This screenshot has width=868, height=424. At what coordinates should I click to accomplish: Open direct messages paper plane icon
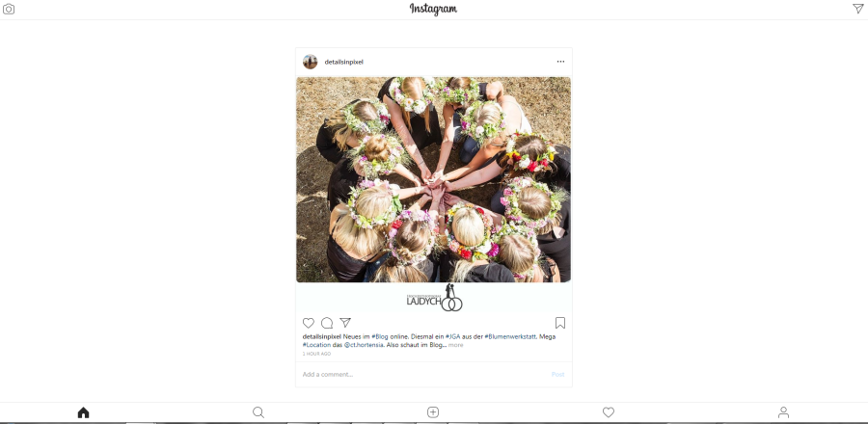857,9
